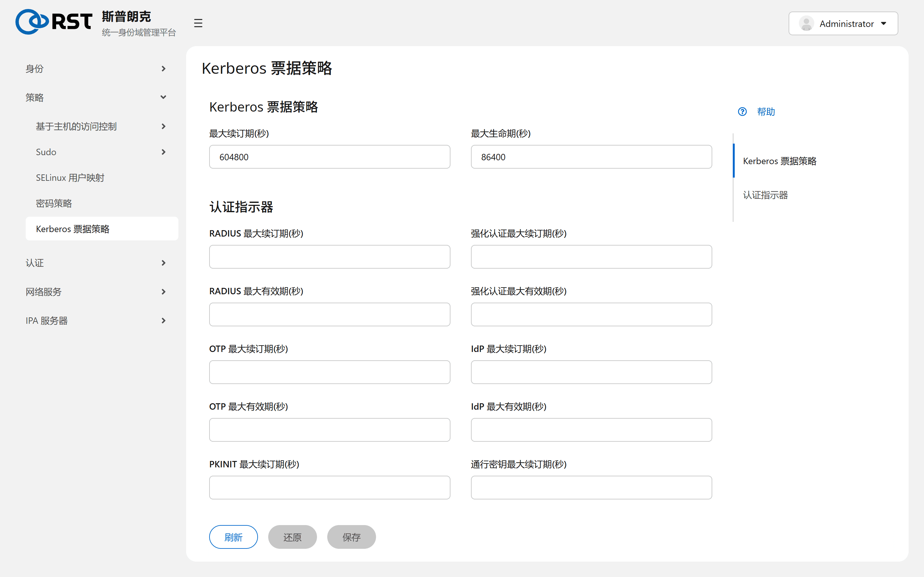Open the Administrator dropdown arrow

tap(884, 24)
